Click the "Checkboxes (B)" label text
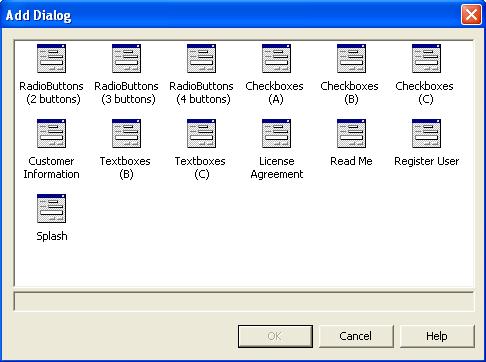The height and width of the screenshot is (362, 486). point(349,93)
